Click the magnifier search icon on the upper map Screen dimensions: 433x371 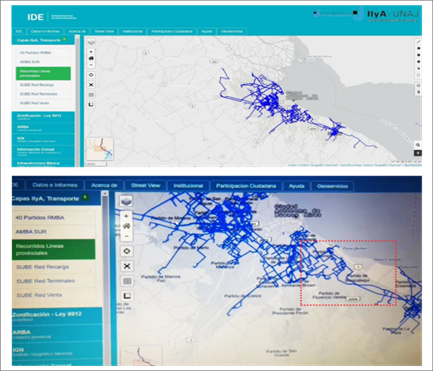(418, 145)
